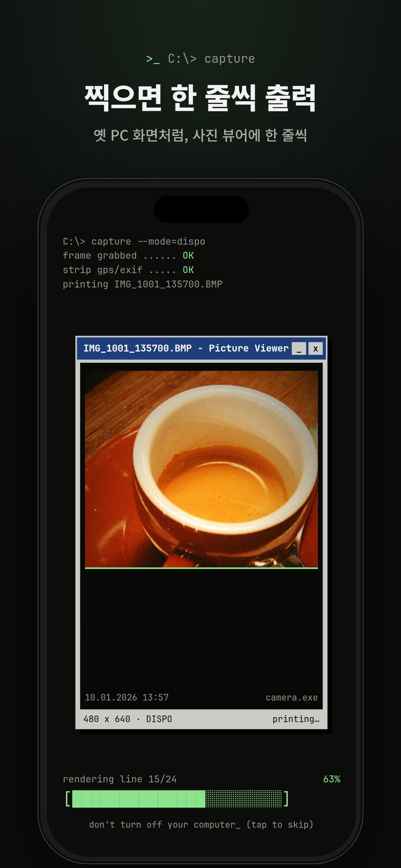
Task: Click "rendering line 15/24" text
Action: click(x=120, y=779)
